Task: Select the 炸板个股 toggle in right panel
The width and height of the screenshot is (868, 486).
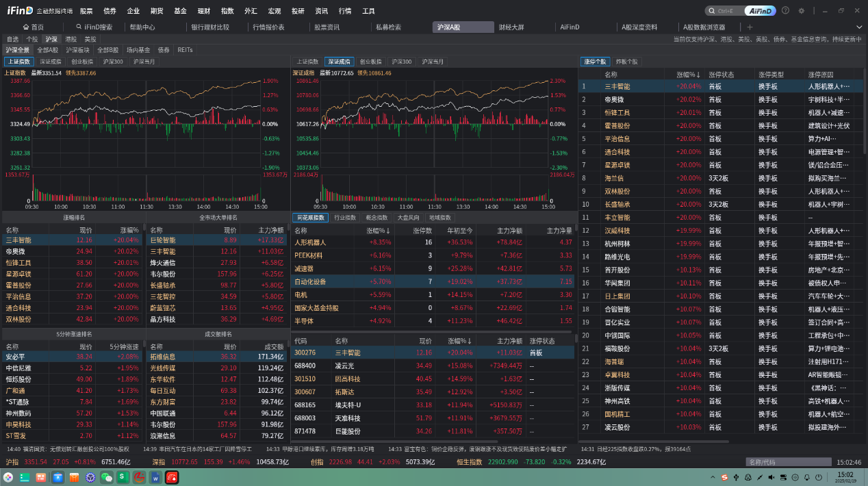Action: click(626, 62)
